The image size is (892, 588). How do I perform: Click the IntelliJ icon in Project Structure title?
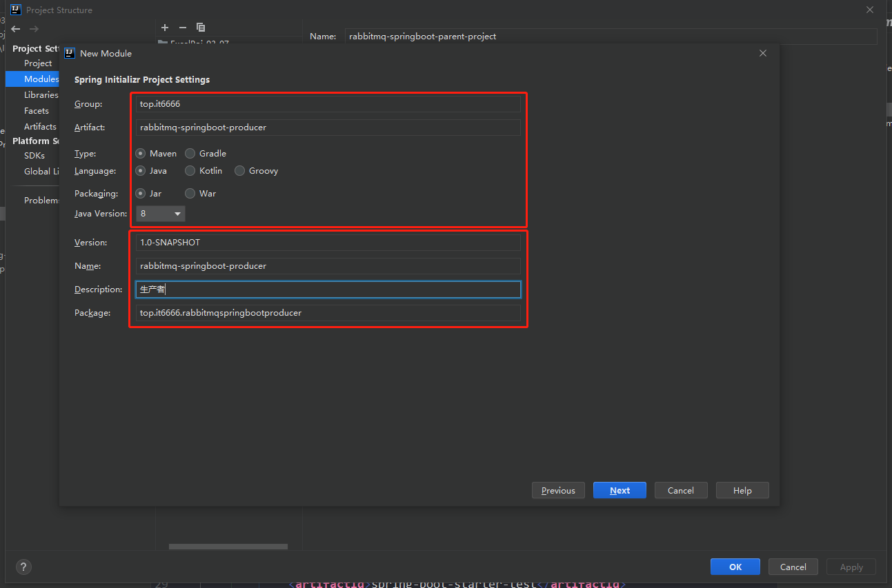coord(16,10)
